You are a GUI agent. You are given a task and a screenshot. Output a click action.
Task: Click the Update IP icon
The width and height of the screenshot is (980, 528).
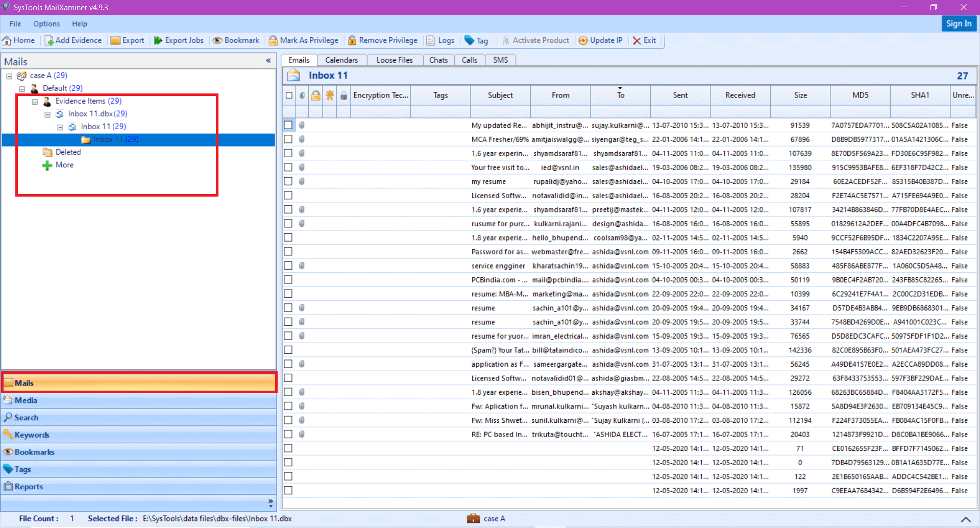coord(600,40)
